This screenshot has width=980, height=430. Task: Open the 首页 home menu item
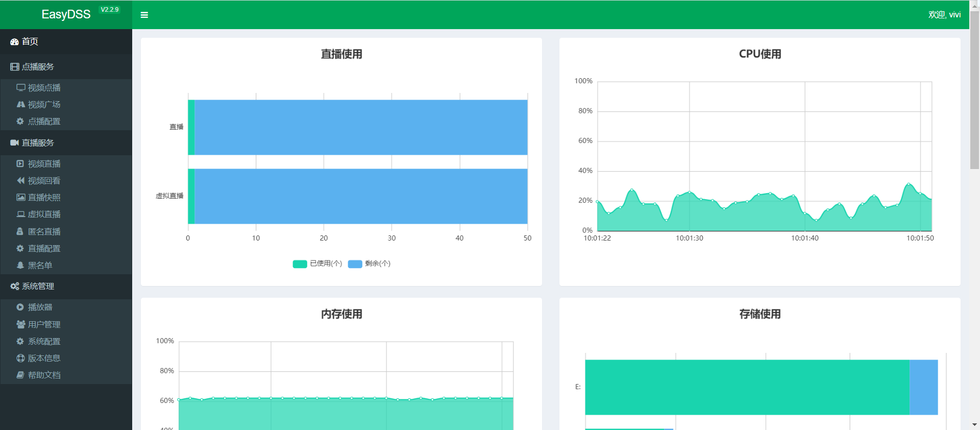pos(66,41)
